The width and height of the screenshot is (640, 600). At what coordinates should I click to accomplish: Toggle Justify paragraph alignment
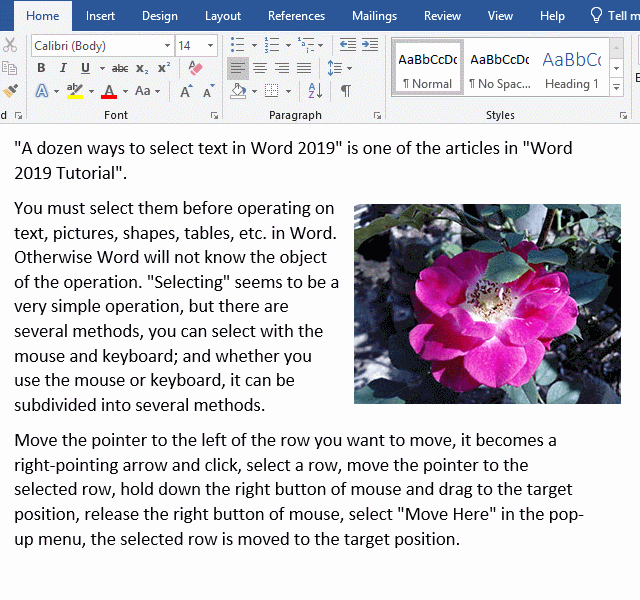(304, 68)
